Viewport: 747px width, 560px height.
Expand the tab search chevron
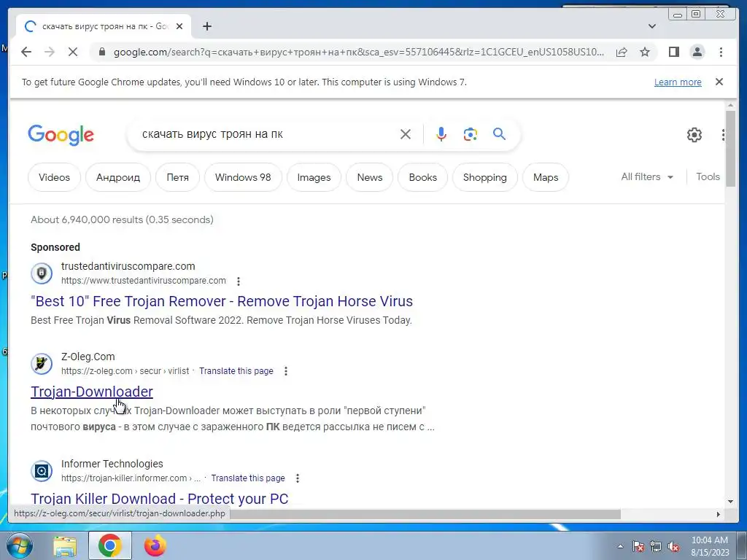click(x=652, y=26)
